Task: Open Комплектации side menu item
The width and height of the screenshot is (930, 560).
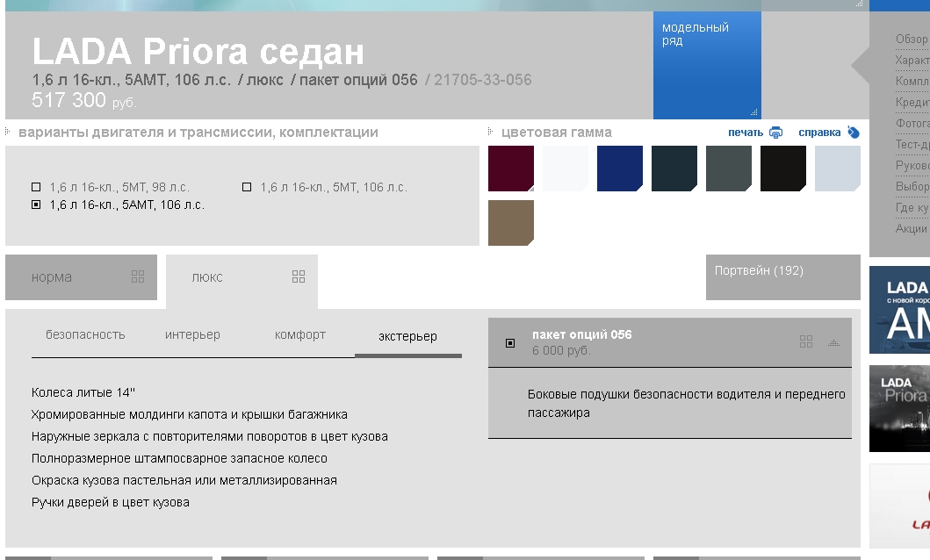Action: point(912,81)
